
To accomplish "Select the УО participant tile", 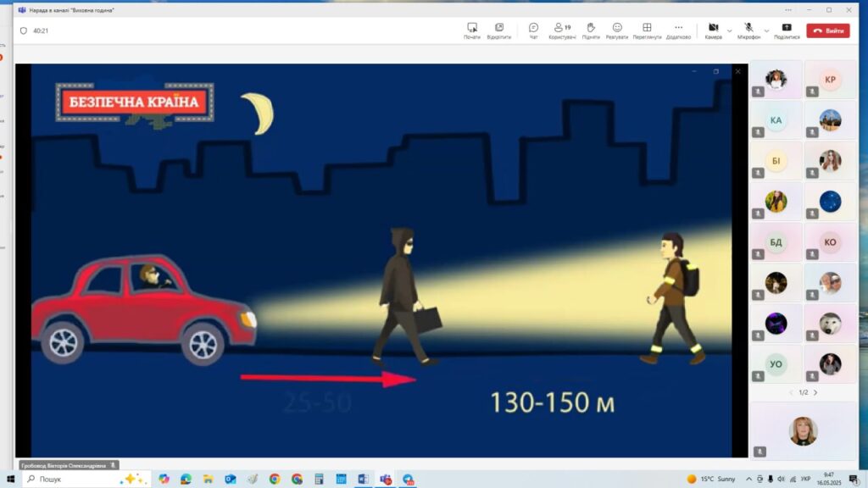I will (x=776, y=363).
